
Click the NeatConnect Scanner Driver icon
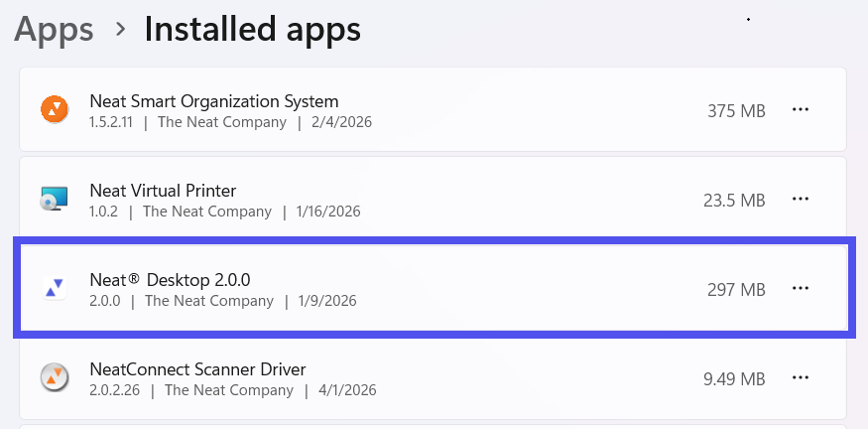55,377
